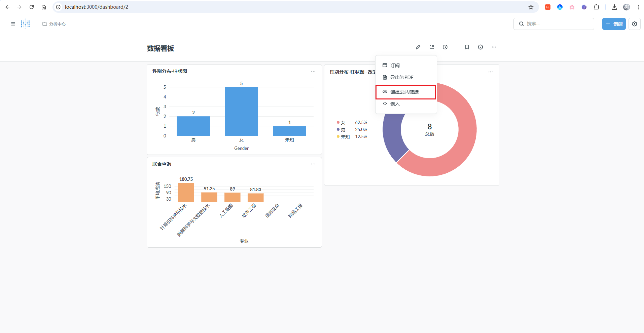Choose 导出为PDF from menu

pyautogui.click(x=402, y=77)
